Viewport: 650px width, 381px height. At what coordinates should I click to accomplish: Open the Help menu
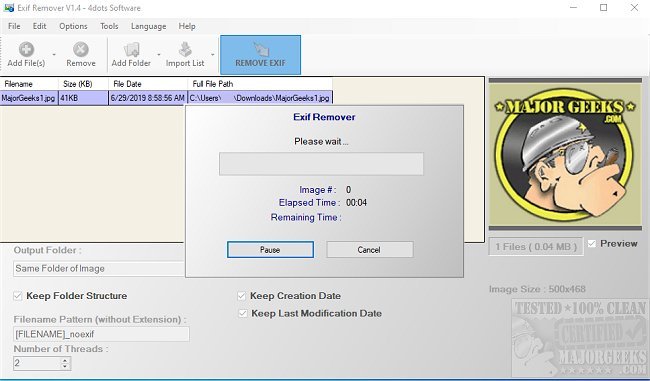pyautogui.click(x=187, y=26)
